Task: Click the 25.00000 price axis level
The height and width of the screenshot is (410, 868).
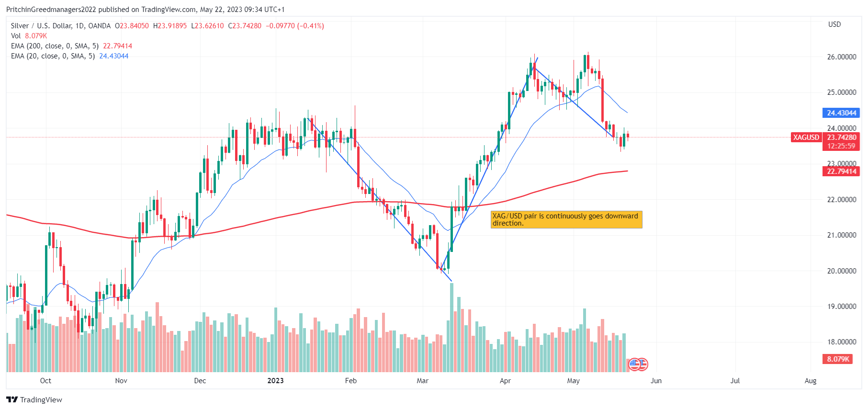Action: [x=842, y=92]
